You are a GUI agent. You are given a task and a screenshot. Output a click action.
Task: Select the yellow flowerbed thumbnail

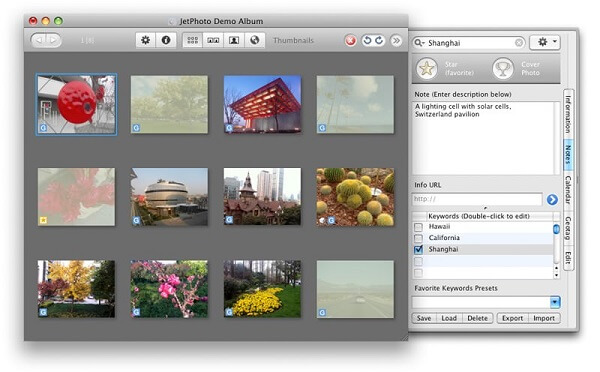pyautogui.click(x=262, y=289)
